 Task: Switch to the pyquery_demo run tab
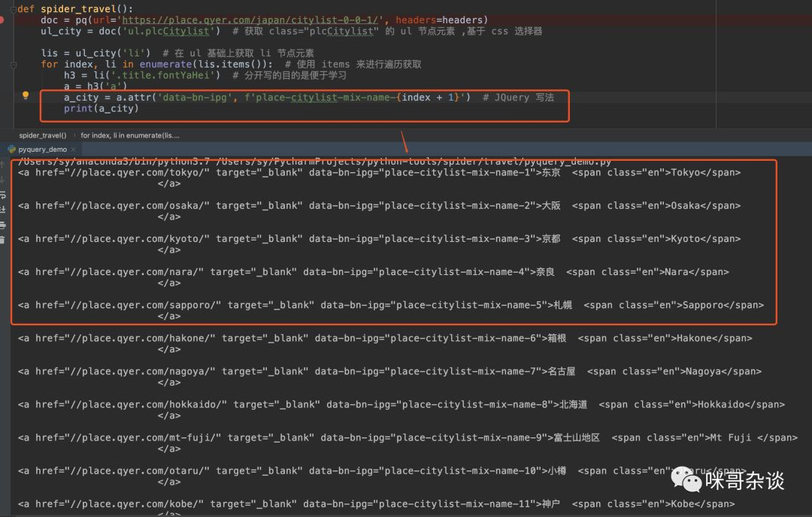42,150
